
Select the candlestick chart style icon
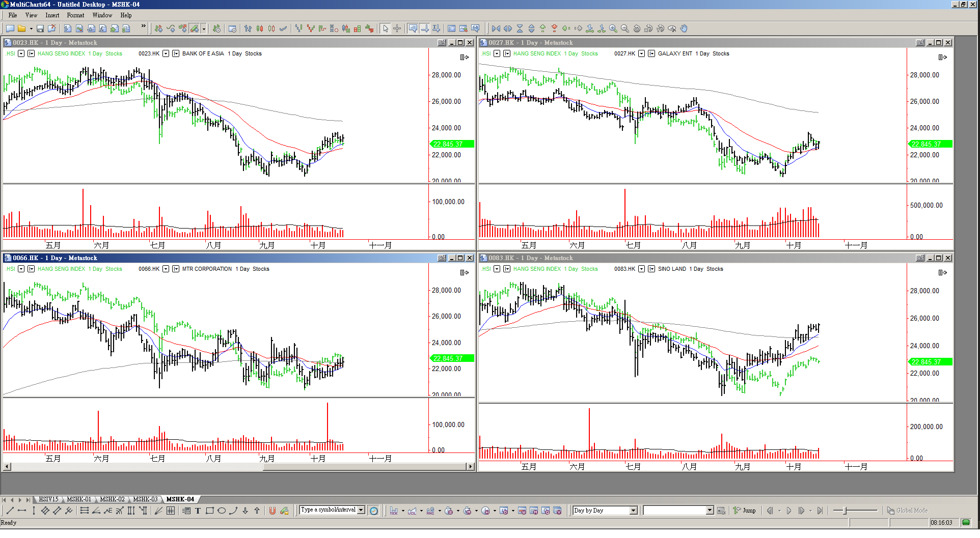(260, 29)
